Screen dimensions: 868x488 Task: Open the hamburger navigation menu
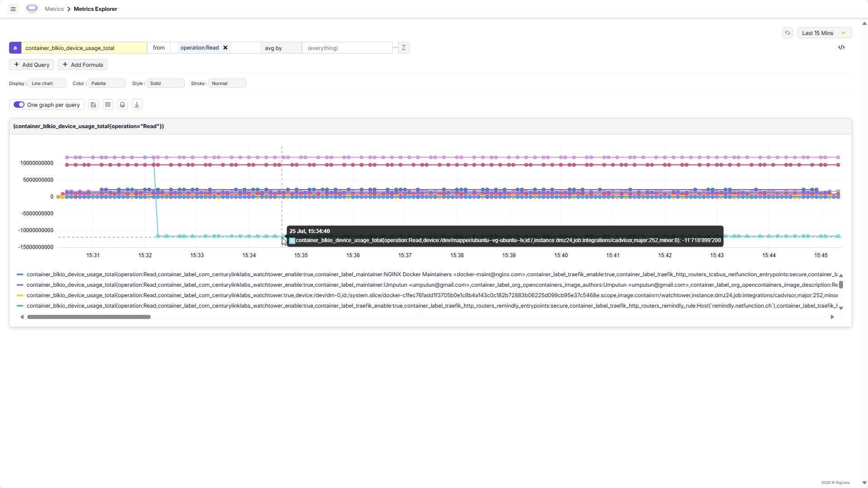13,9
